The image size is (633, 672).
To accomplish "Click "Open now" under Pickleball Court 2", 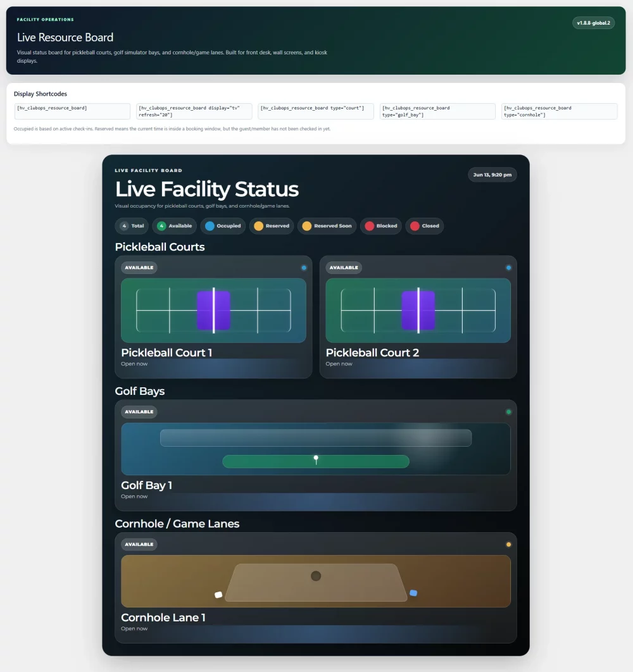I will pos(339,364).
